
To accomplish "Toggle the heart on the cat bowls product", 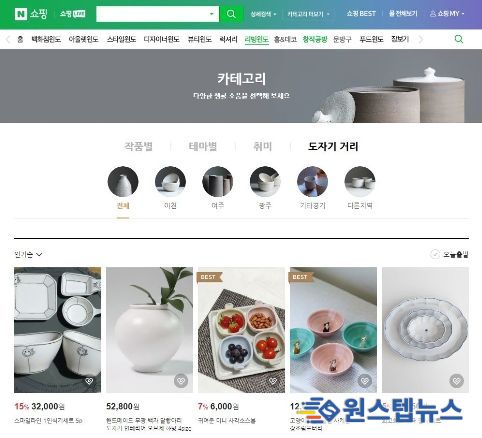I will pos(365,380).
